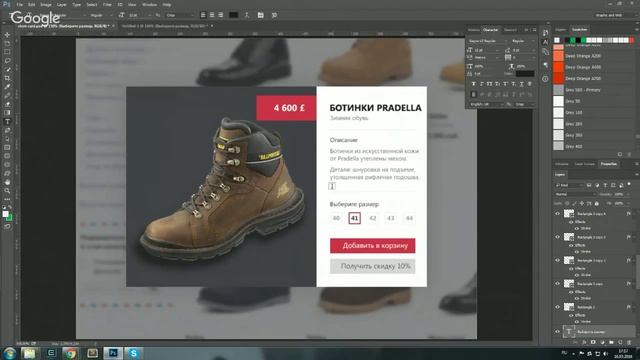Click left align text option
The width and height of the screenshot is (640, 360).
pos(203,15)
